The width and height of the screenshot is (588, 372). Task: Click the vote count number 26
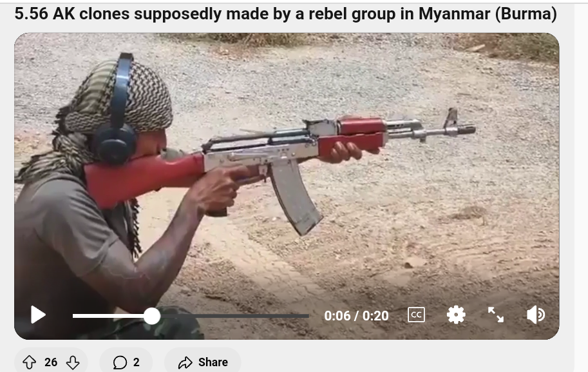[51, 362]
